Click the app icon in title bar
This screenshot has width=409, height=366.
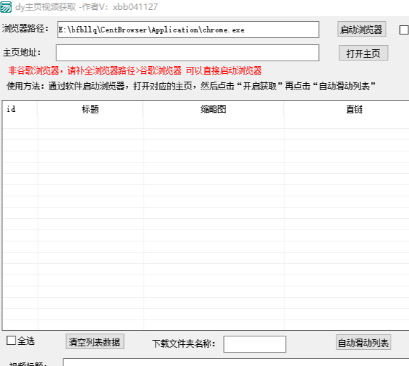(x=6, y=7)
